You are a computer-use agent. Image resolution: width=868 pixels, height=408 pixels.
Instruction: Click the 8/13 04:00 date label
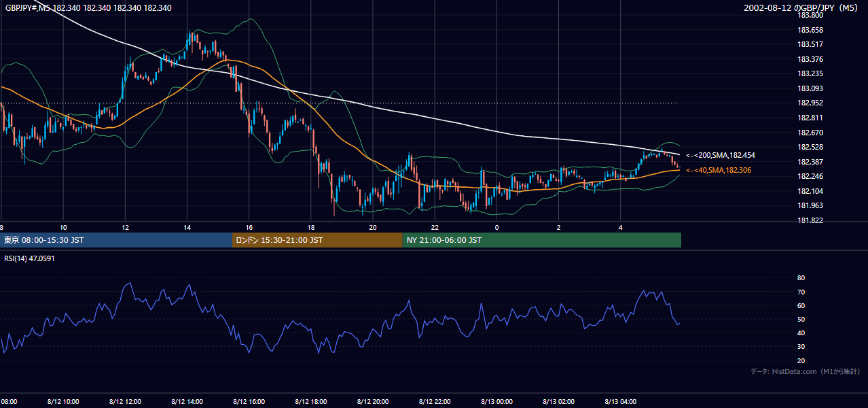pos(621,401)
